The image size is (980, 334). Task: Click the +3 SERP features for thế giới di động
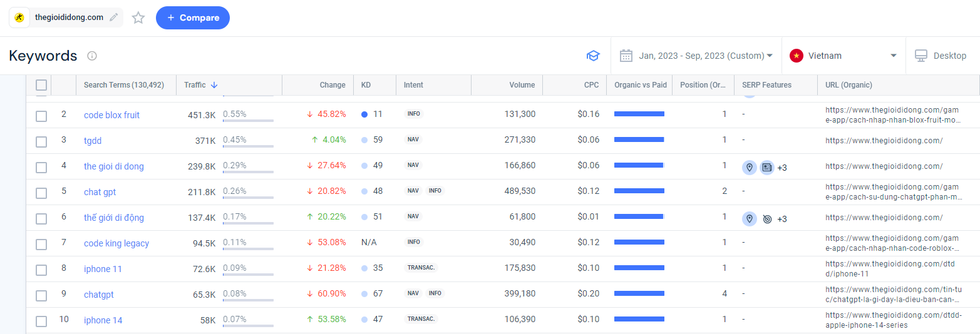pos(782,219)
